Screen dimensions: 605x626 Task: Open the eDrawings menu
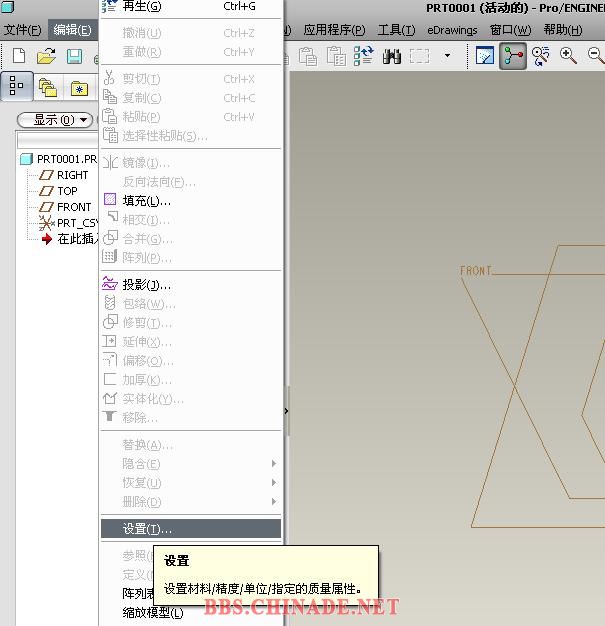coord(452,30)
